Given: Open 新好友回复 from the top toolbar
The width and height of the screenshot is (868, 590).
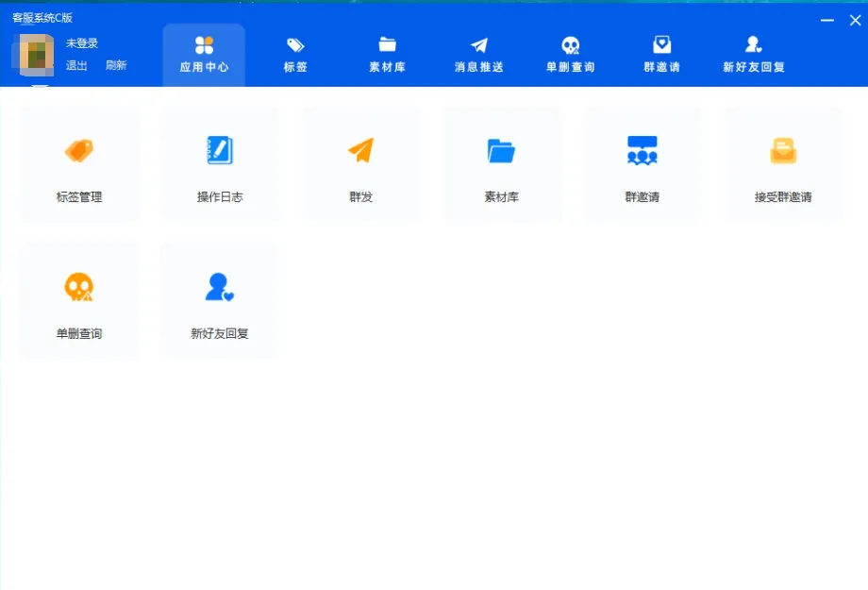Looking at the screenshot, I should (x=752, y=53).
